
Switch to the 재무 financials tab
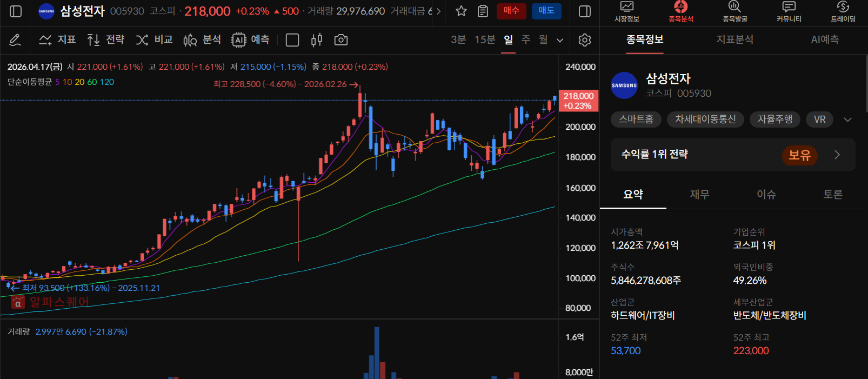click(699, 195)
